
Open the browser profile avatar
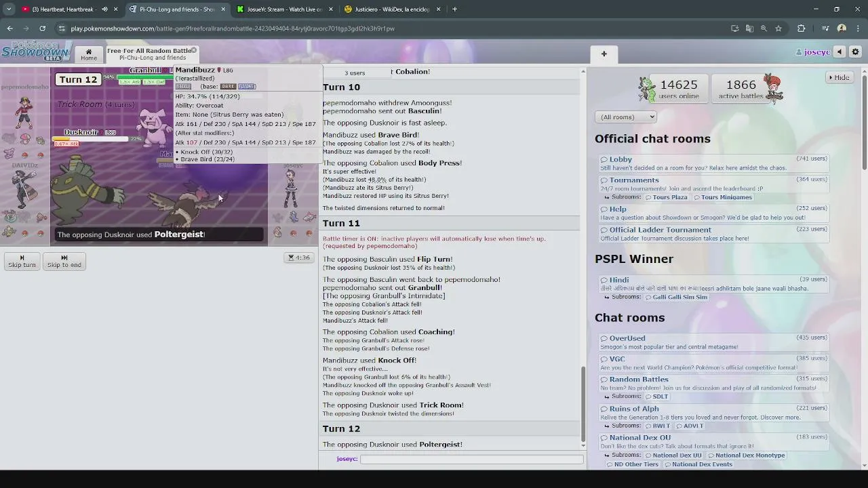(x=842, y=28)
